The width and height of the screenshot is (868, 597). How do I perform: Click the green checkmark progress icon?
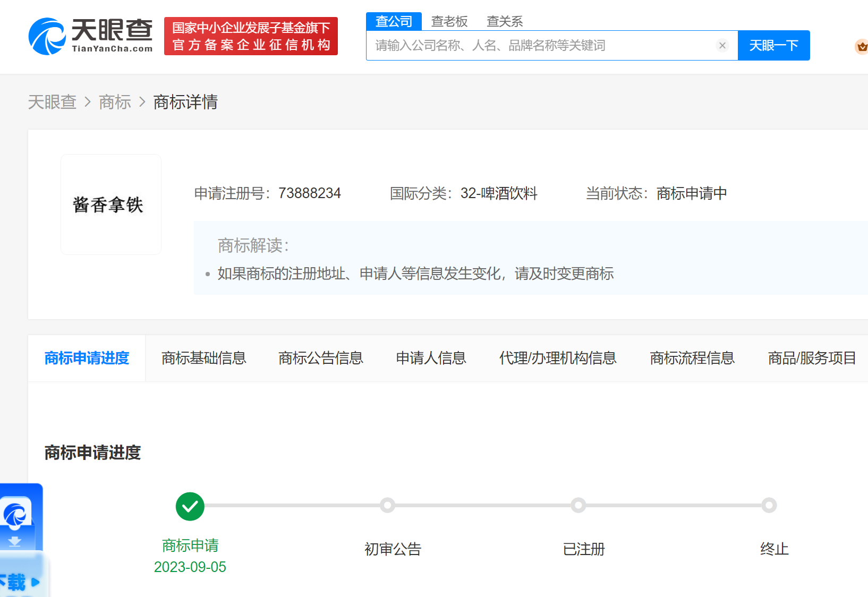(x=190, y=506)
